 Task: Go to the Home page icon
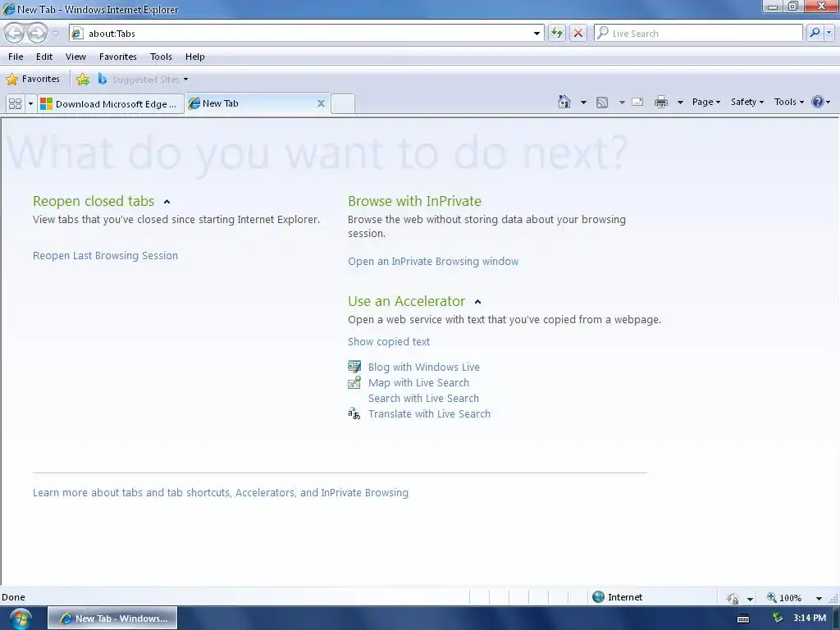564,102
